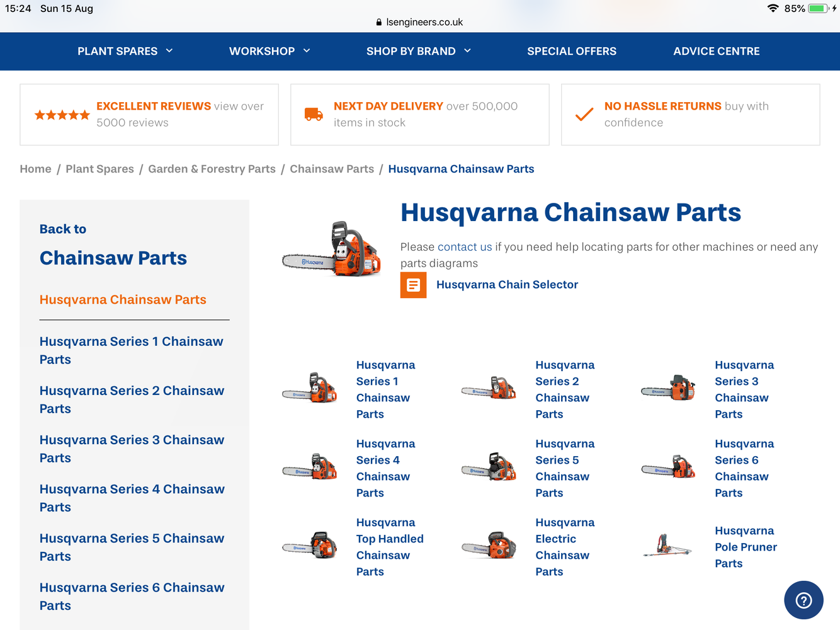Click the orange Chain Selector document icon
The height and width of the screenshot is (630, 840).
(413, 285)
